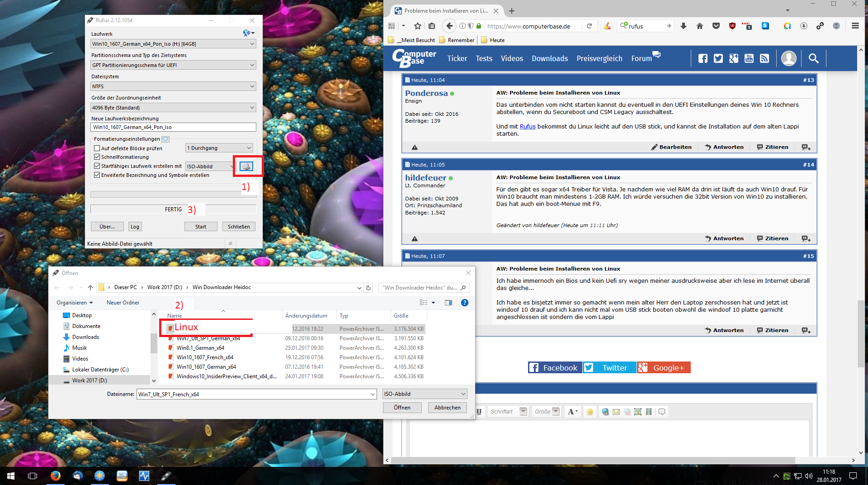This screenshot has height=485, width=868.
Task: Open the '1 Durchgang' passes dropdown
Action: [219, 148]
